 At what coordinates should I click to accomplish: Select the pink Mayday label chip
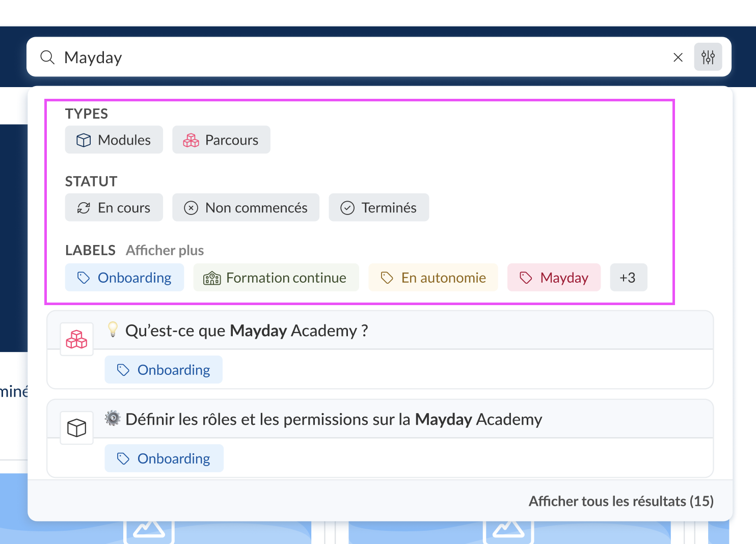point(554,278)
